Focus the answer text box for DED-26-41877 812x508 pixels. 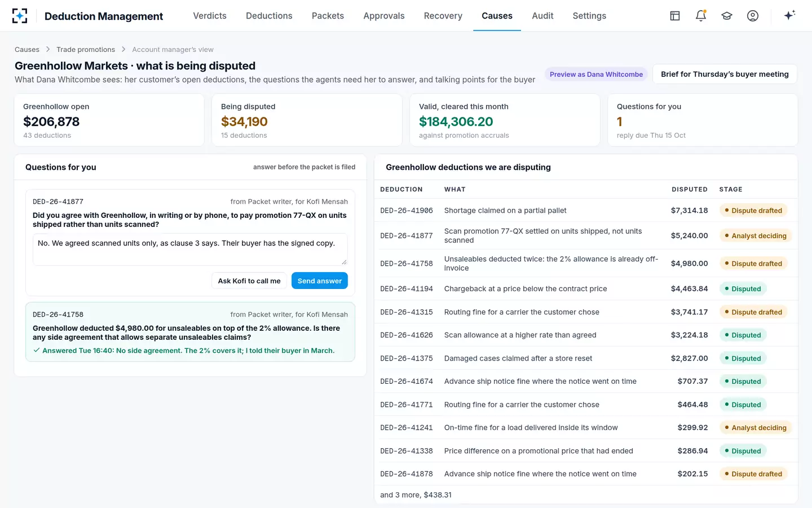click(190, 249)
